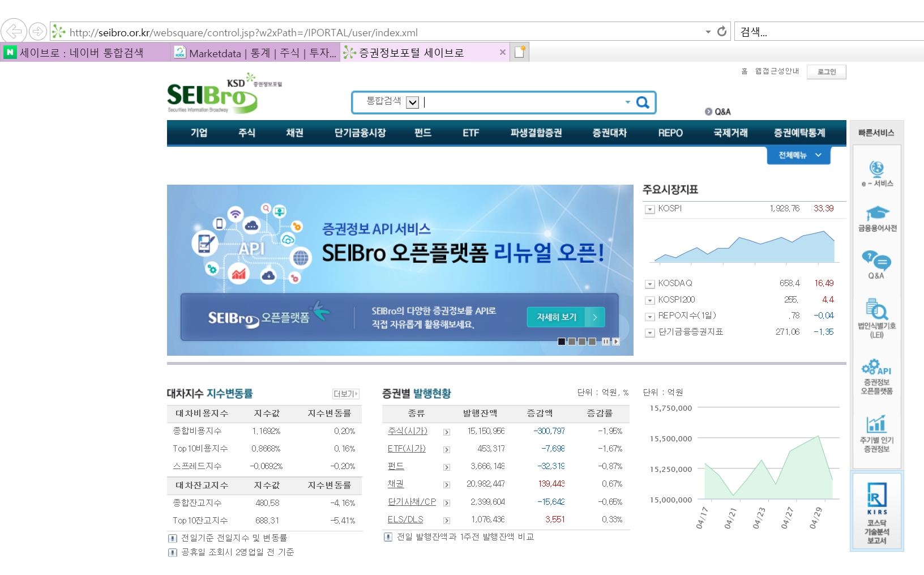Viewport: 924px width, 575px height.
Task: Open the KIRS 코스닥 기술분석 보고서 banner
Action: (x=877, y=512)
